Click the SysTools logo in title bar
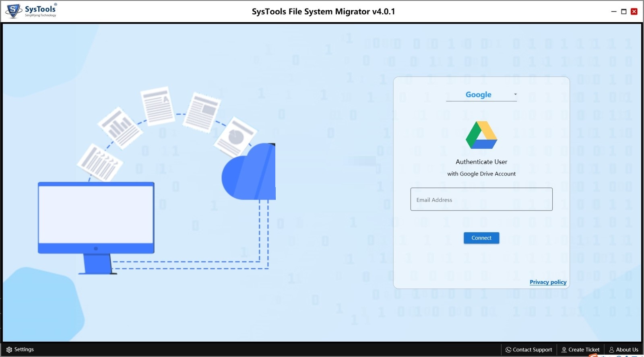The height and width of the screenshot is (357, 644). pyautogui.click(x=31, y=10)
